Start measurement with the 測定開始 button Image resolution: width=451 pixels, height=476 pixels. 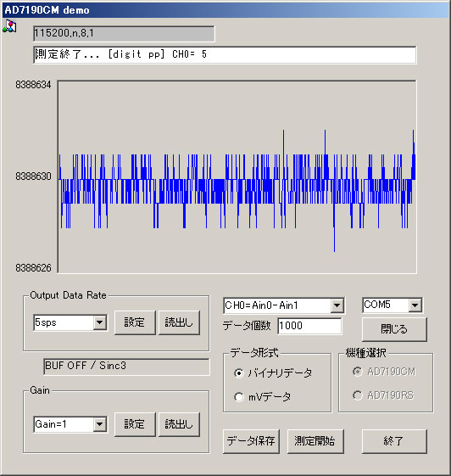click(x=315, y=441)
